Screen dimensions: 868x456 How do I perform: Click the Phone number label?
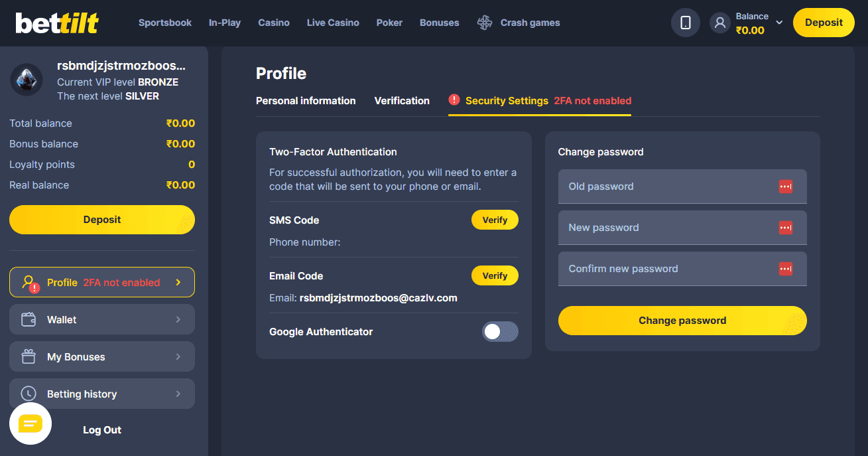coord(305,242)
